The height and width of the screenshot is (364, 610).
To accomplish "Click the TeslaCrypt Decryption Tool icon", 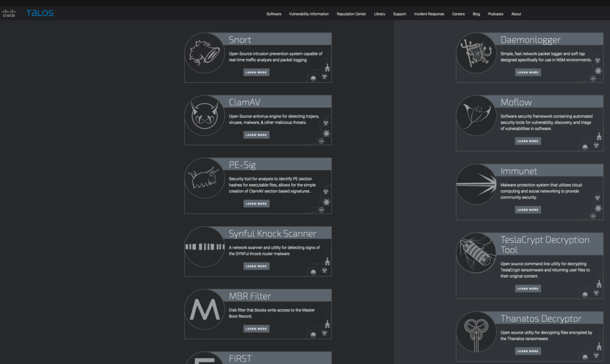I will [x=477, y=253].
